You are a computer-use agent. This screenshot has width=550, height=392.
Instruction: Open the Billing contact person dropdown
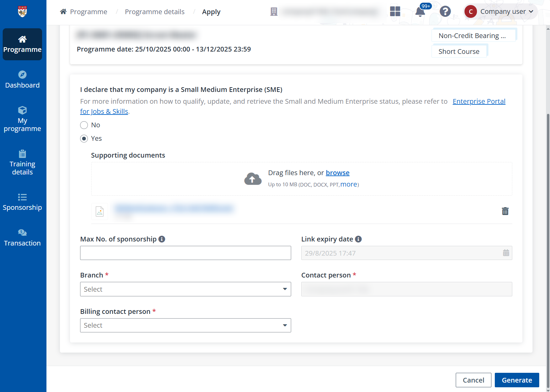pyautogui.click(x=185, y=325)
